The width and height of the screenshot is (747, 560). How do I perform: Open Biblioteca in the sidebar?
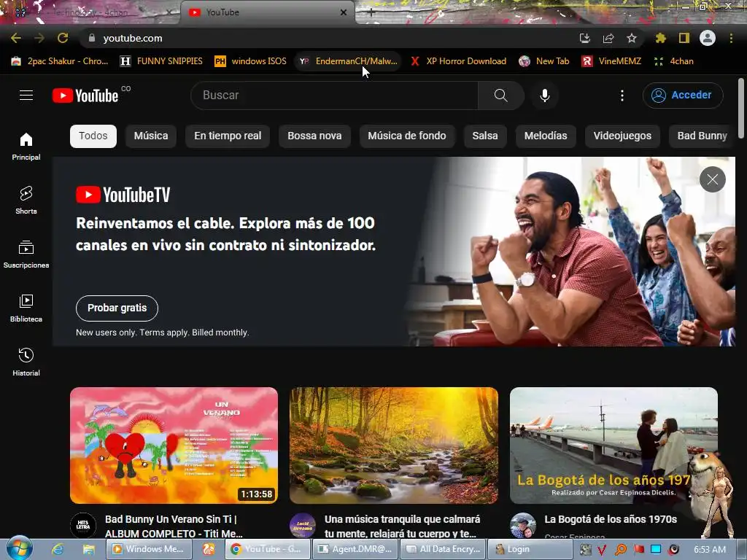(26, 308)
